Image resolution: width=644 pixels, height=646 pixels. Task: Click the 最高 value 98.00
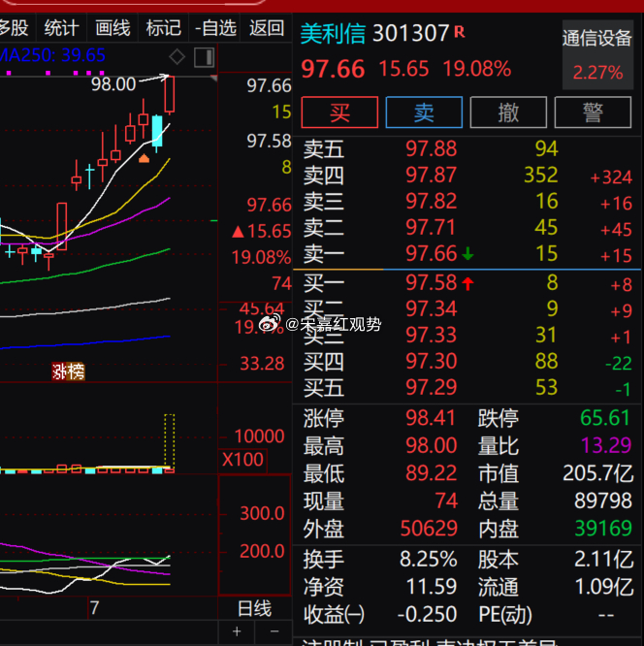[431, 446]
